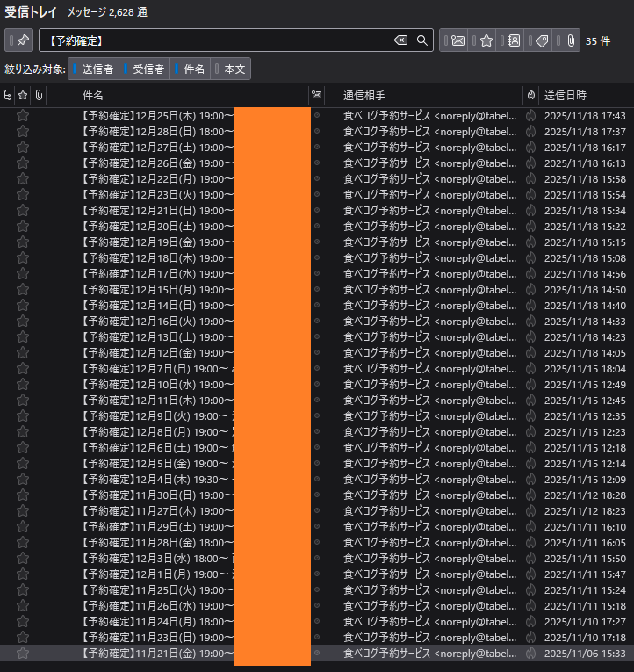Toggle the unread messages filter

pyautogui.click(x=454, y=40)
